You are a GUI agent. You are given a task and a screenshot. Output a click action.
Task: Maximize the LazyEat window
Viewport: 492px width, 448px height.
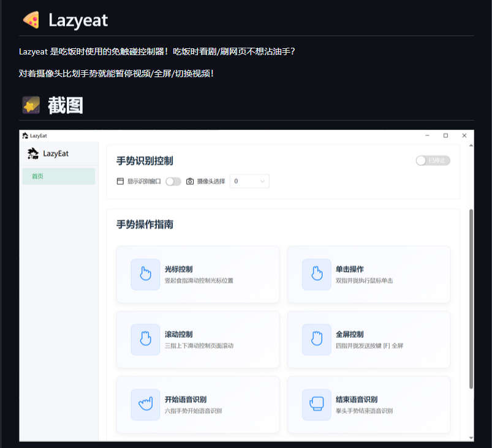[x=445, y=135]
